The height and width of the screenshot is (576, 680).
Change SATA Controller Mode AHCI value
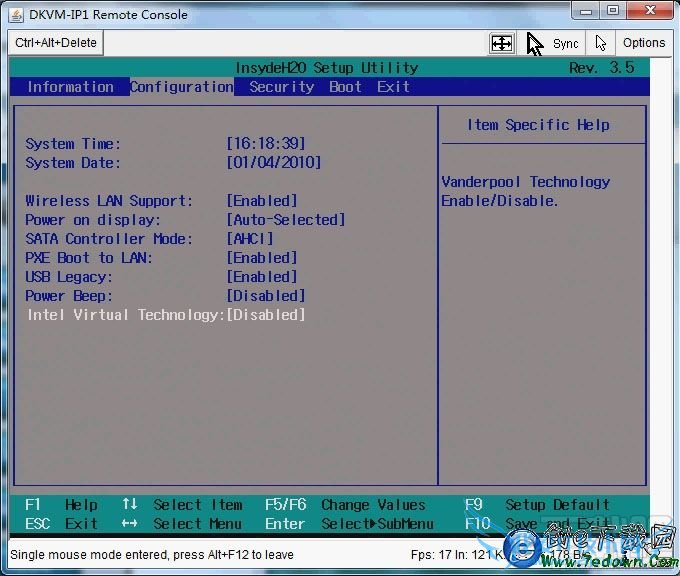tap(250, 239)
